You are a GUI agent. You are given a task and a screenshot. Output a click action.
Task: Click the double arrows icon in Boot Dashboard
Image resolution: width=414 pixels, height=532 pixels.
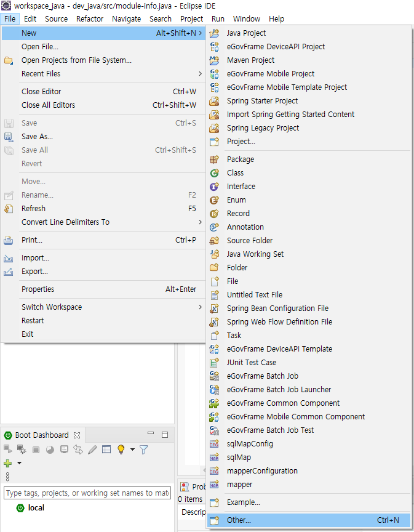click(x=78, y=449)
